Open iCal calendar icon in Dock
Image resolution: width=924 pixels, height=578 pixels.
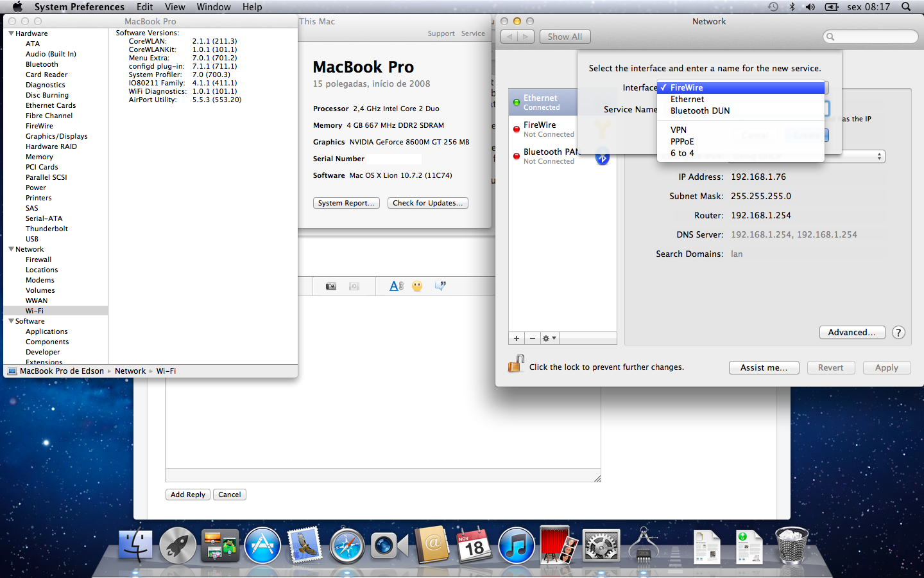474,546
